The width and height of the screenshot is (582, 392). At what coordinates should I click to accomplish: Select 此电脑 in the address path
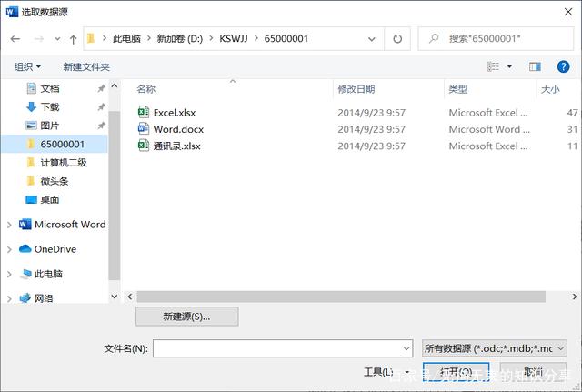[126, 38]
